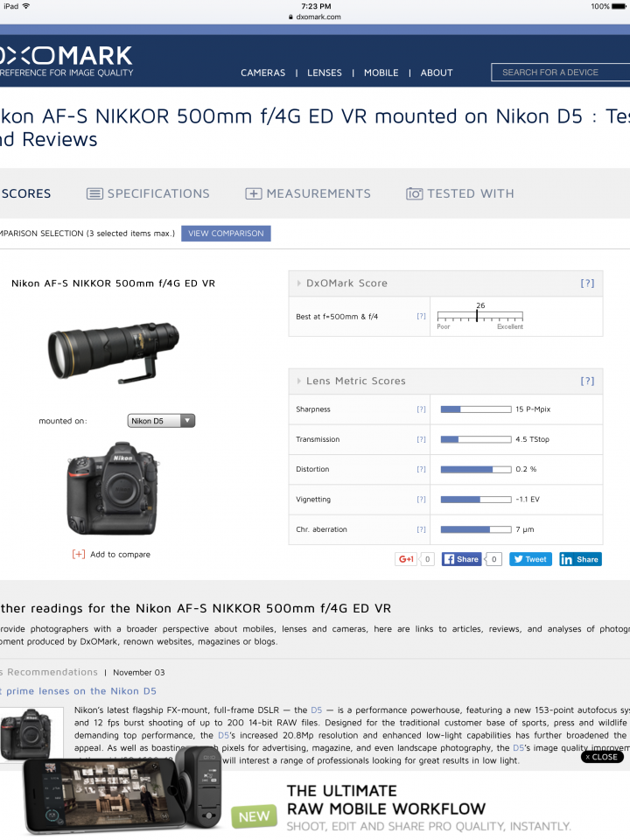The height and width of the screenshot is (840, 630).
Task: Tap the battery indicator icon
Action: pyautogui.click(x=619, y=6)
